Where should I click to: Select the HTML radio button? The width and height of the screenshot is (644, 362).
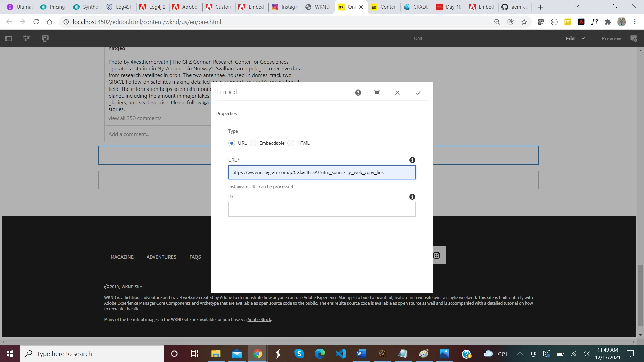pyautogui.click(x=291, y=143)
